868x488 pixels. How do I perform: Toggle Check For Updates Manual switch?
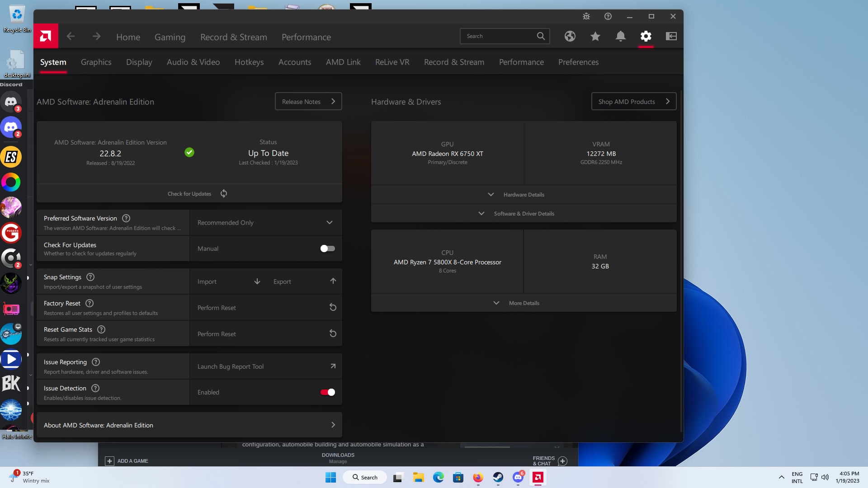tap(327, 249)
